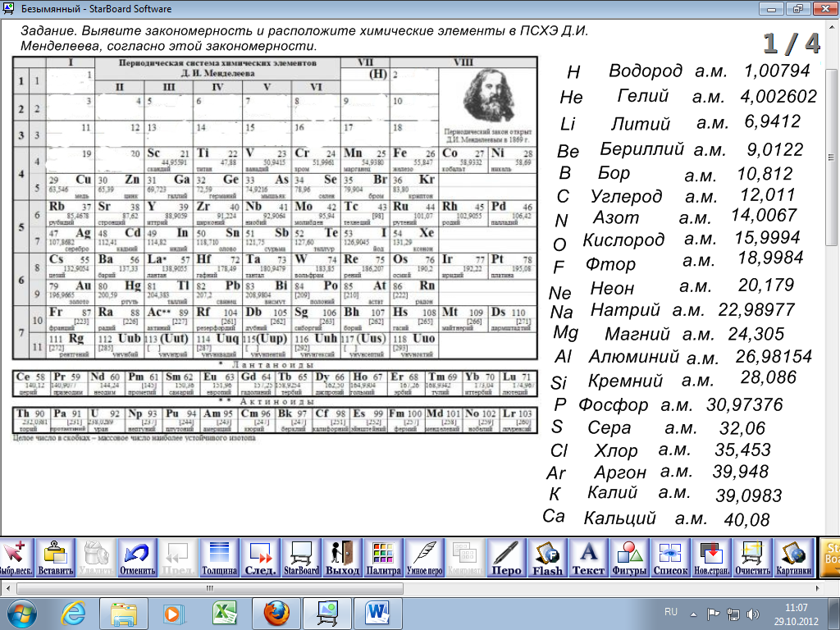
Task: Click the vertical scrollbar thumb
Action: click(831, 157)
